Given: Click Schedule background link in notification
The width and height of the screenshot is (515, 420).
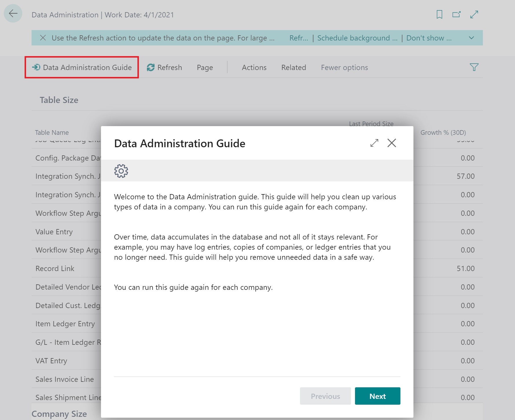Looking at the screenshot, I should click(x=357, y=38).
